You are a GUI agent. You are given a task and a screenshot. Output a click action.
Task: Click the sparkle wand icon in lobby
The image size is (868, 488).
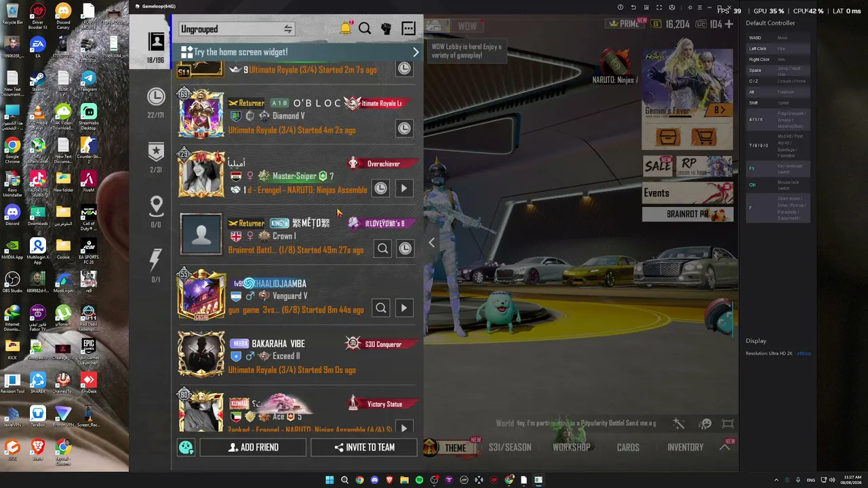(679, 424)
